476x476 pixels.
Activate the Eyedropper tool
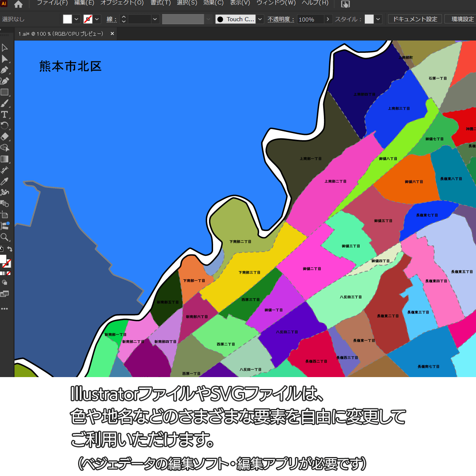pos(4,181)
